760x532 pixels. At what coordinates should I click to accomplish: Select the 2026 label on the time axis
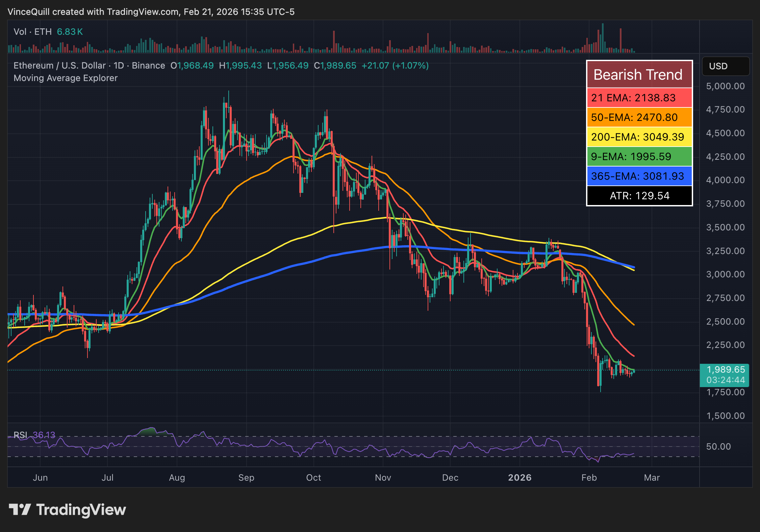520,478
